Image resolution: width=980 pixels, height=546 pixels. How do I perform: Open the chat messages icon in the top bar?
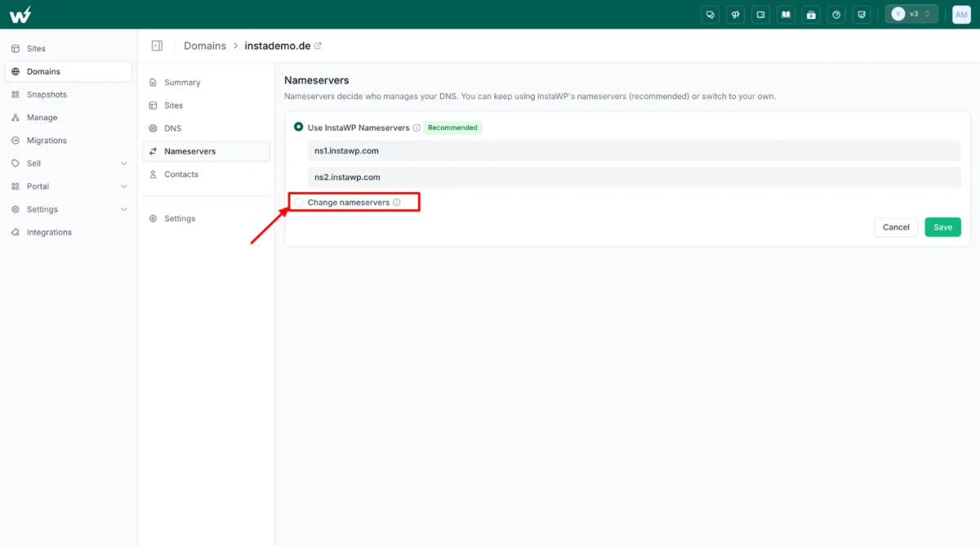point(710,14)
